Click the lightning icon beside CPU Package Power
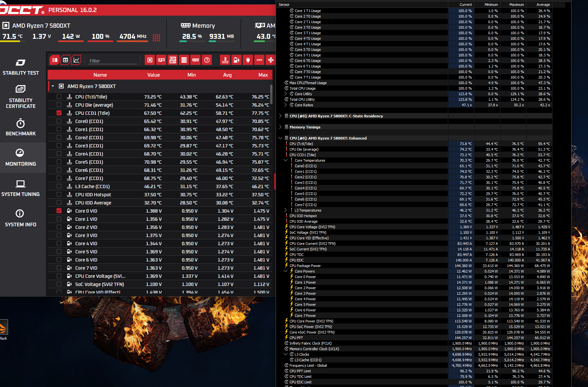The width and height of the screenshot is (588, 387). (x=287, y=265)
